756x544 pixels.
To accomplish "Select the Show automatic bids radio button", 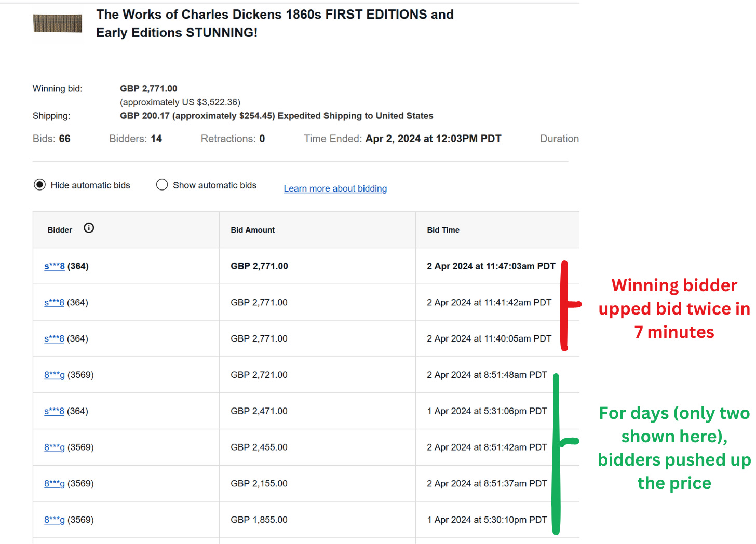I will 162,185.
